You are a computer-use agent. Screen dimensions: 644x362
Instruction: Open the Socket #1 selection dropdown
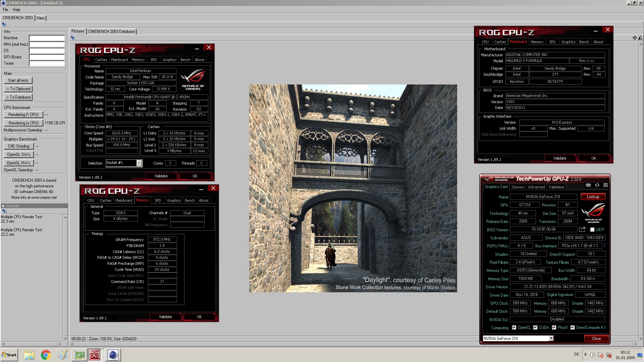[x=139, y=163]
